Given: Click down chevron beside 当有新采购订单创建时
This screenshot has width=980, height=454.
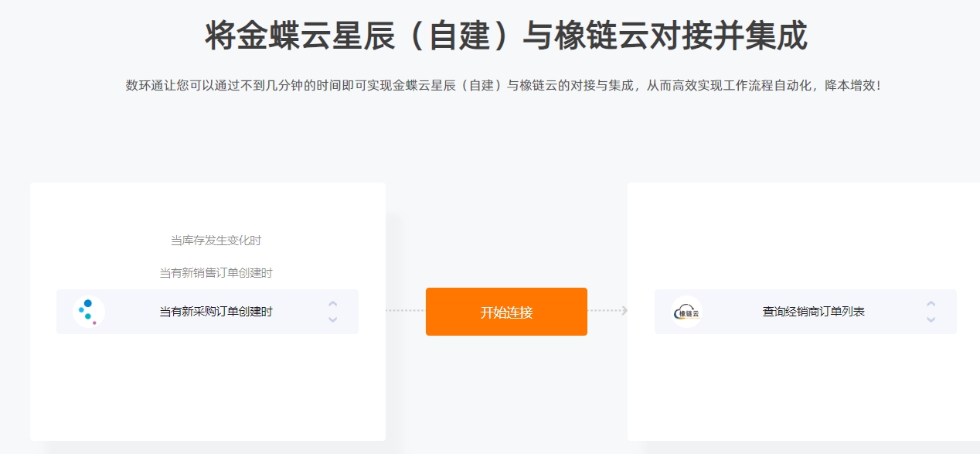Looking at the screenshot, I should point(332,319).
